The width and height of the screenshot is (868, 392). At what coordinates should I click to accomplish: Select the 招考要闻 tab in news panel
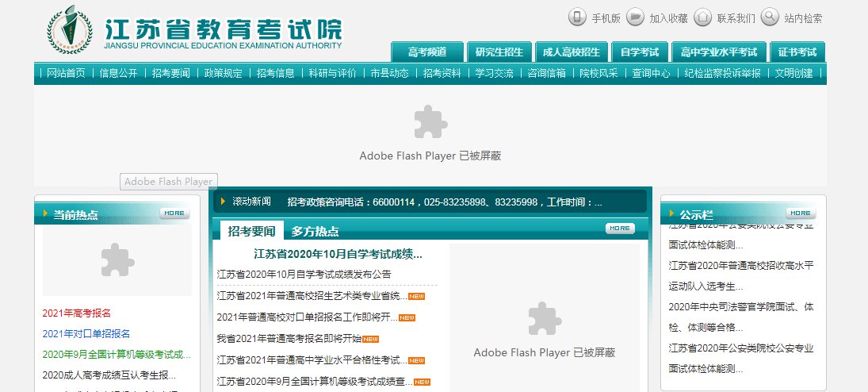pyautogui.click(x=252, y=231)
